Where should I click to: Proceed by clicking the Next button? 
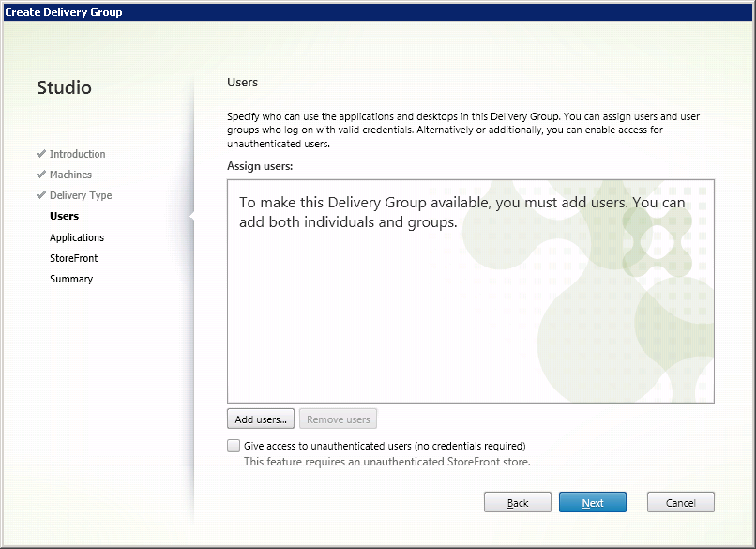pyautogui.click(x=592, y=503)
